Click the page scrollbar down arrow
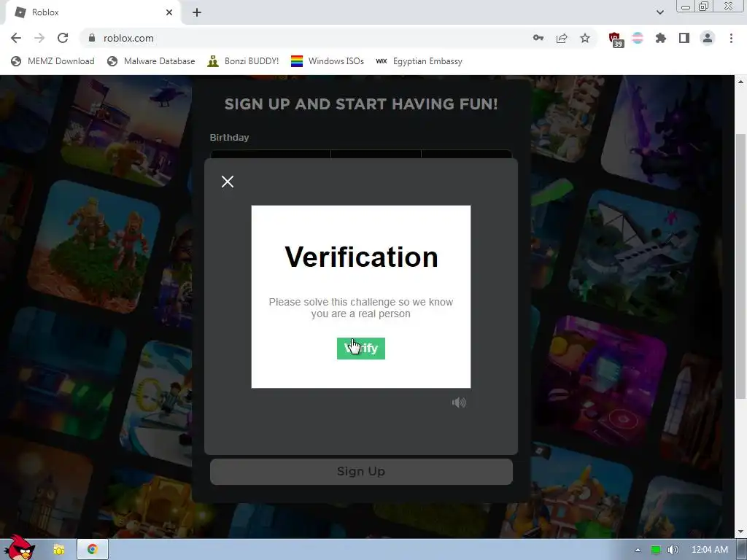747x560 pixels. click(x=741, y=532)
